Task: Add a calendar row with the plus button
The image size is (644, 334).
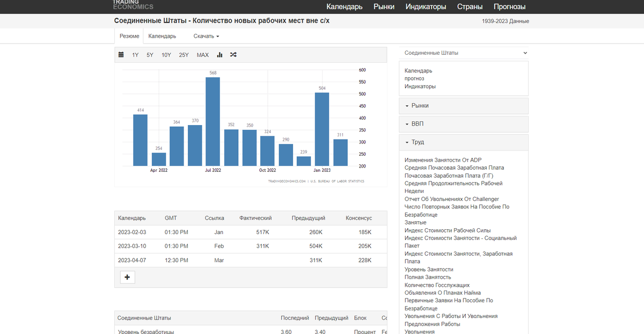Action: pos(127,277)
